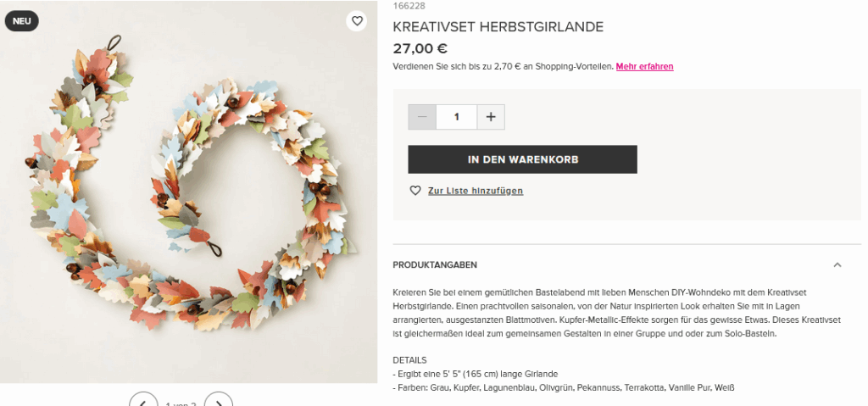Click the '1 von 2' image counter
The height and width of the screenshot is (406, 868).
point(181,403)
